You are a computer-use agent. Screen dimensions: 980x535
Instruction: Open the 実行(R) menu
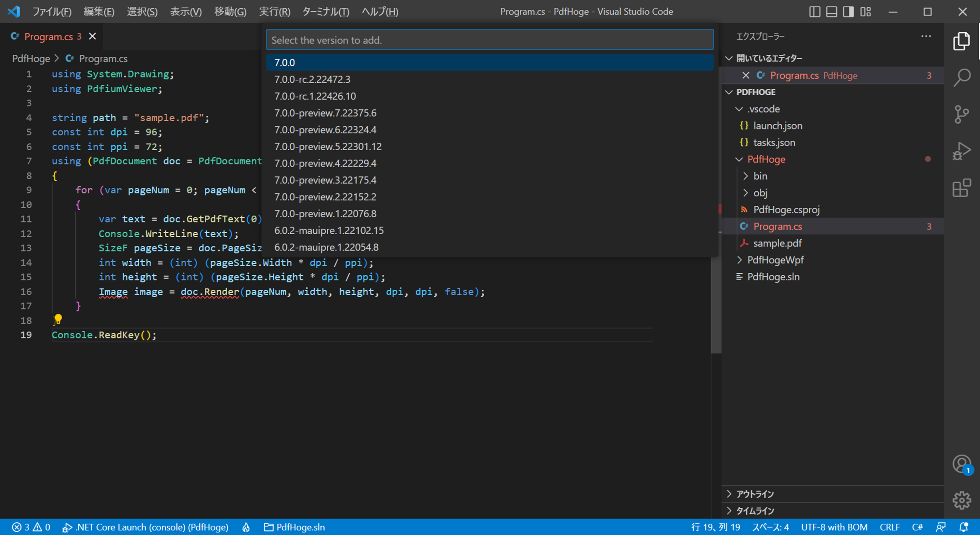(274, 12)
